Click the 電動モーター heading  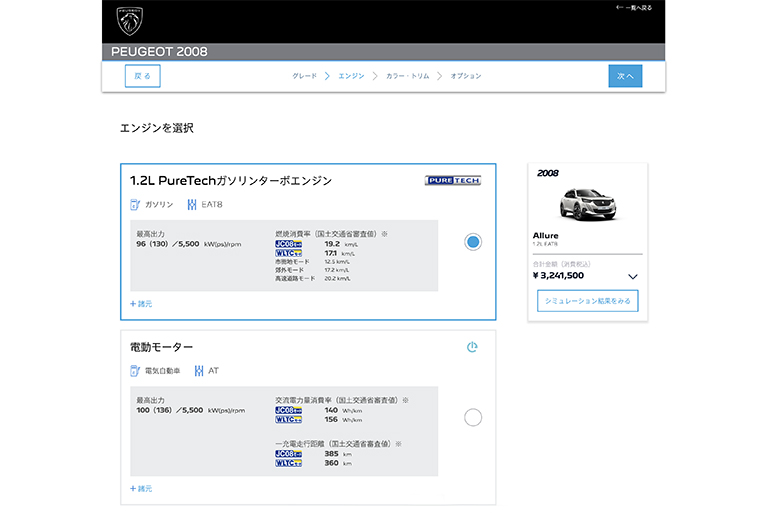161,347
